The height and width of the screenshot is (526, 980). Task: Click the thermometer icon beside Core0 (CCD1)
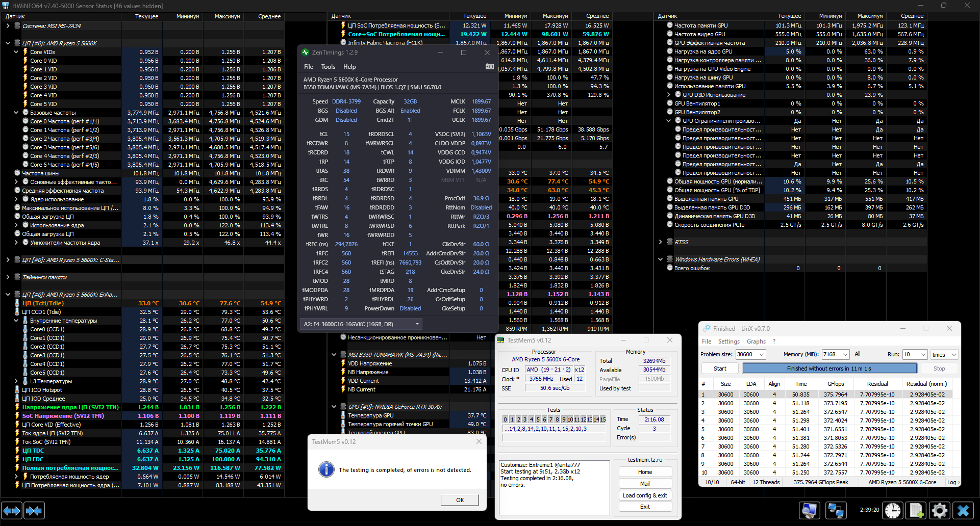tap(25, 329)
